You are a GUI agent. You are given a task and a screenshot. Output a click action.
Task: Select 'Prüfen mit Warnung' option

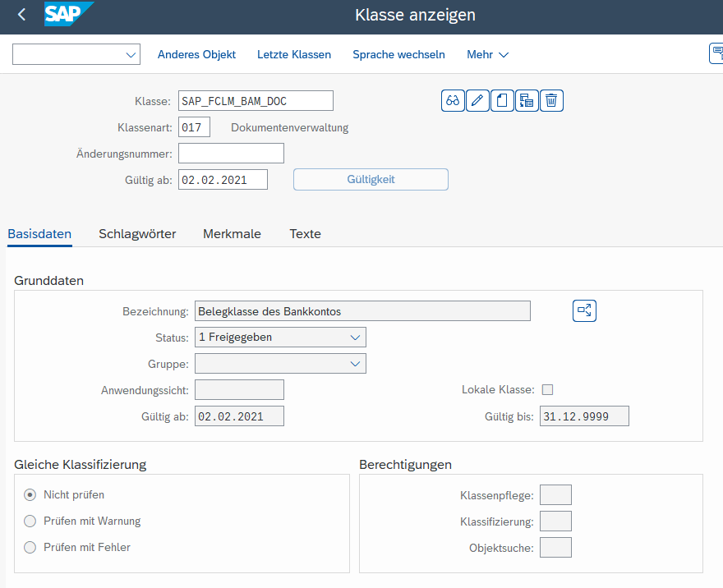click(30, 521)
